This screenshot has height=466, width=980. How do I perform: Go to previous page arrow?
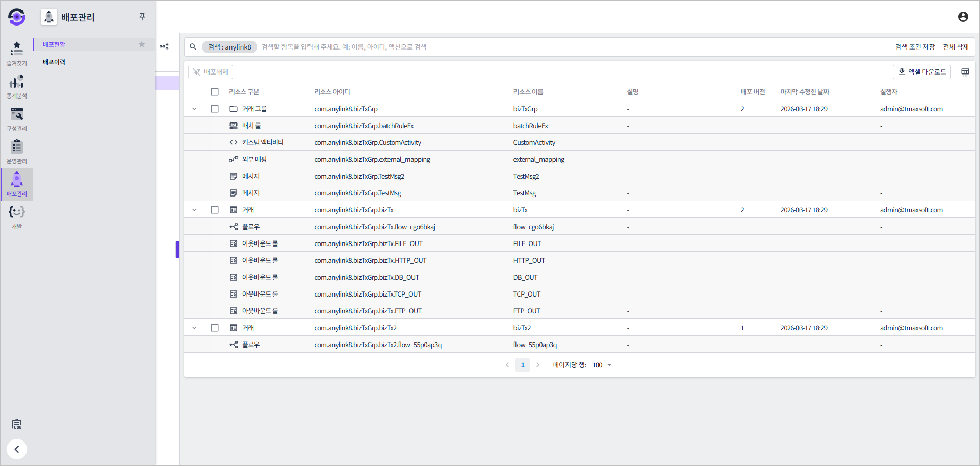[x=507, y=365]
